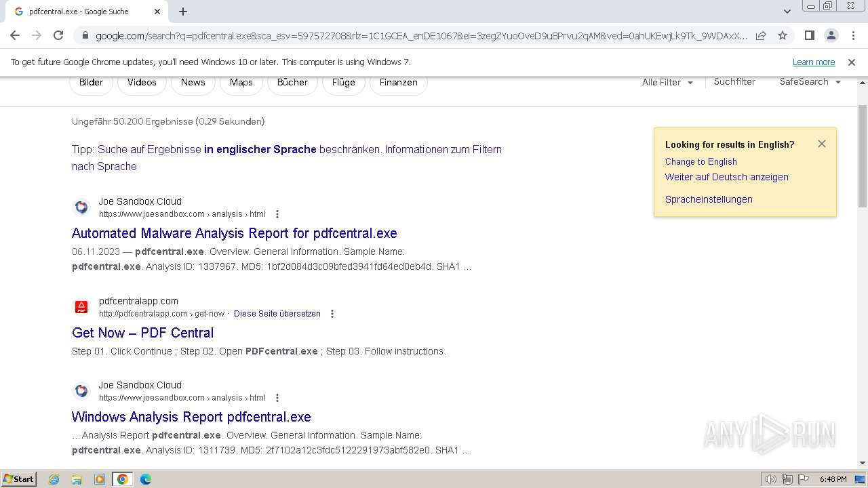Switch to News search tab
This screenshot has width=868, height=488.
[193, 82]
